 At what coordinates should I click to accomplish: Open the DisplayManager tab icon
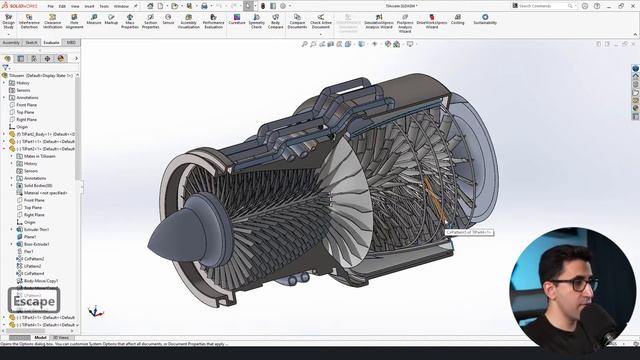[x=61, y=59]
